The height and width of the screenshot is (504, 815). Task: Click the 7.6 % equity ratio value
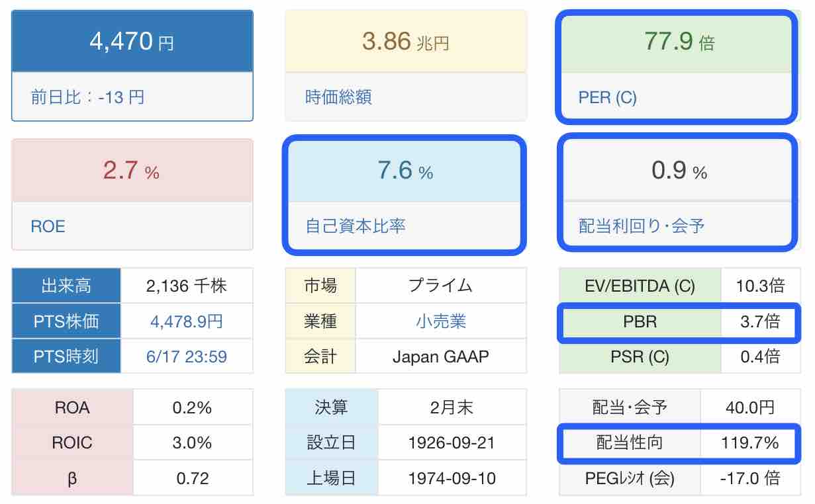click(x=406, y=171)
